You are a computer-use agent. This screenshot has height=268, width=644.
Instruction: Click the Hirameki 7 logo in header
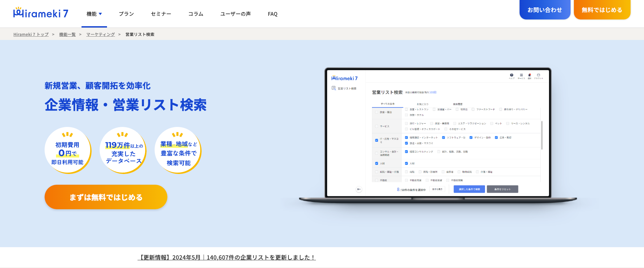tap(41, 13)
